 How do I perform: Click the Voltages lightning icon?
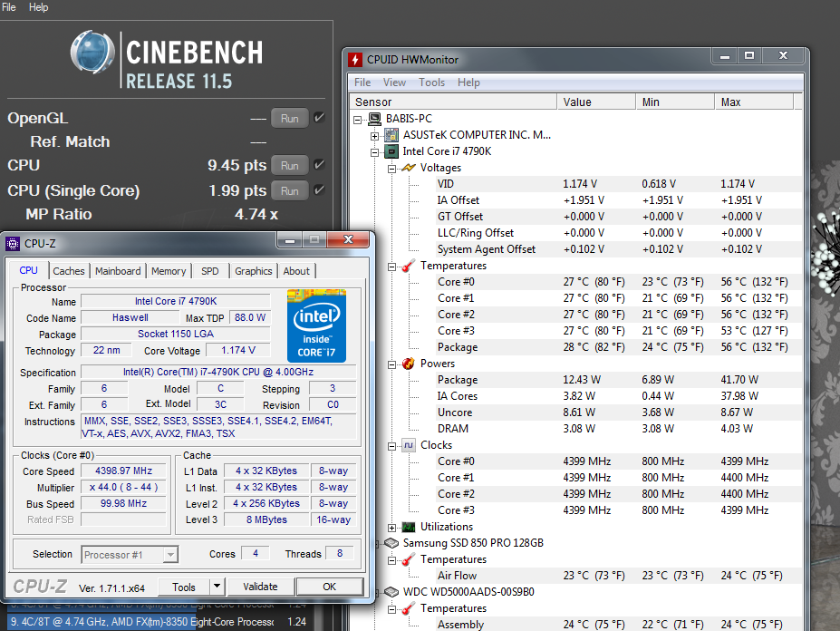409,168
